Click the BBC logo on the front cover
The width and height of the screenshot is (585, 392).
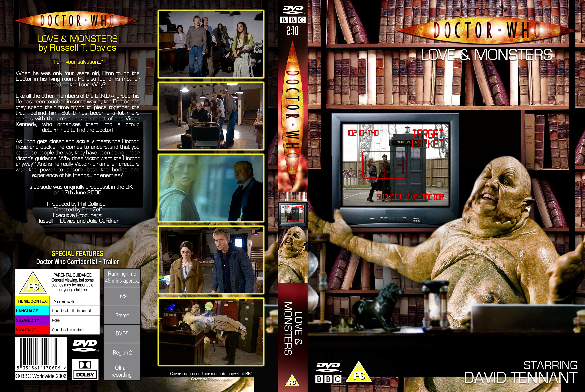[x=328, y=379]
